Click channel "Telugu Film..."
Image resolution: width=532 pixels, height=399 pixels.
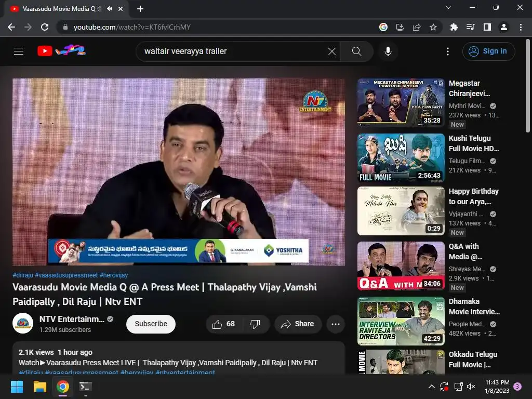point(467,161)
